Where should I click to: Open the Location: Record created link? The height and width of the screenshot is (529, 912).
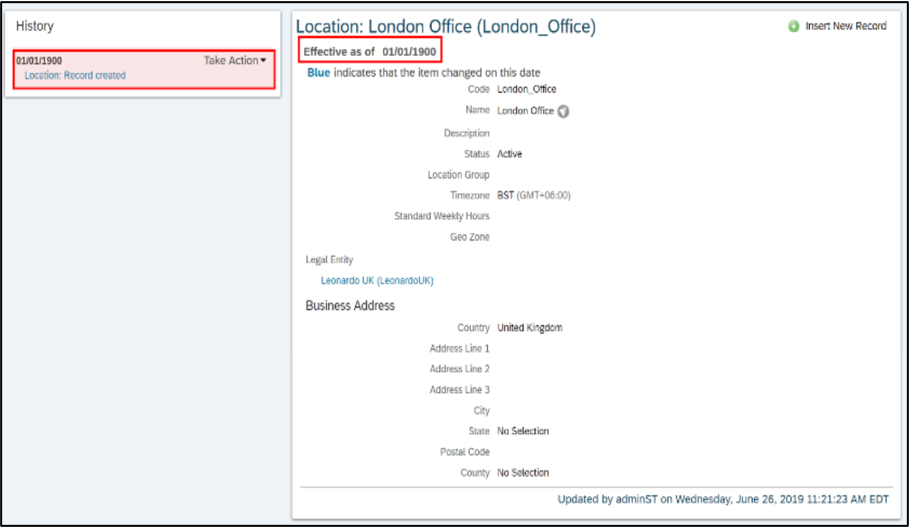pyautogui.click(x=75, y=76)
